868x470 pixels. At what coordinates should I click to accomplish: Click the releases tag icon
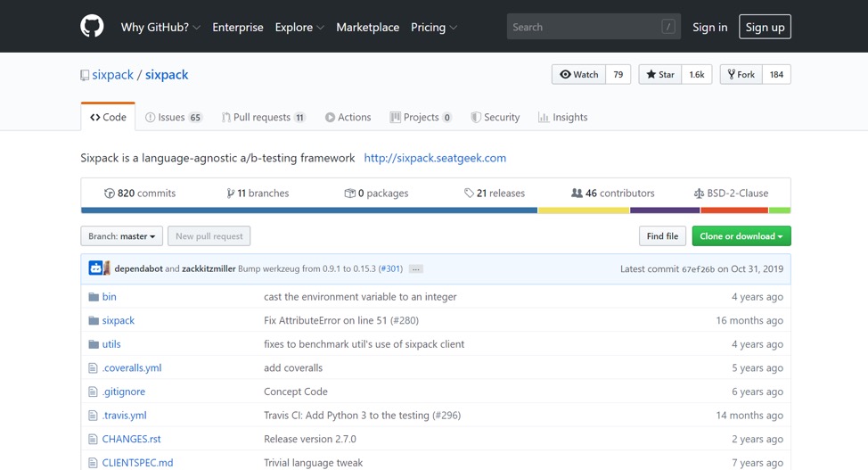coord(469,194)
